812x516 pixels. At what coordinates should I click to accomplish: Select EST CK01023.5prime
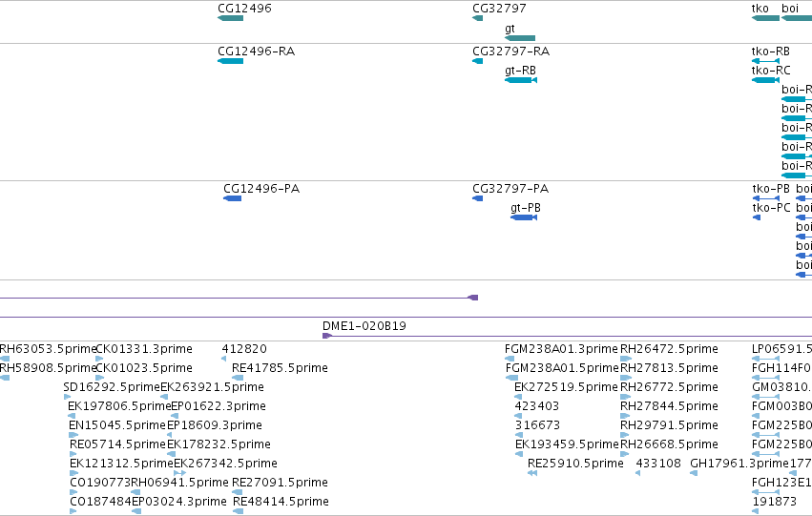144,368
